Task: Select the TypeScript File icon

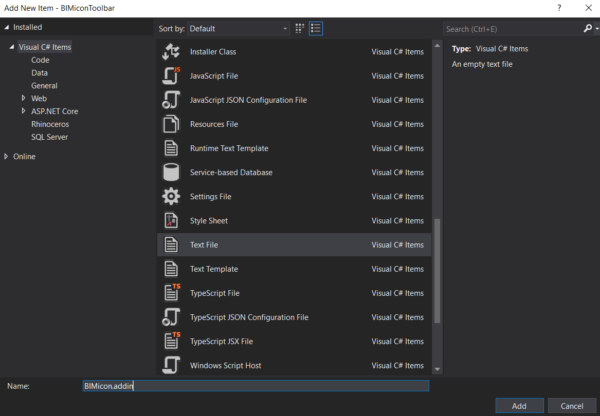Action: pyautogui.click(x=172, y=293)
